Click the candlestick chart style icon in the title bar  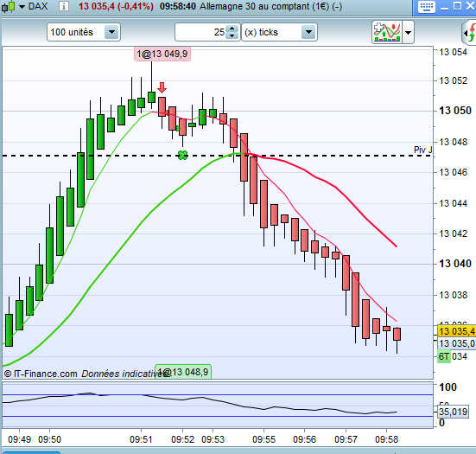coord(8,6)
